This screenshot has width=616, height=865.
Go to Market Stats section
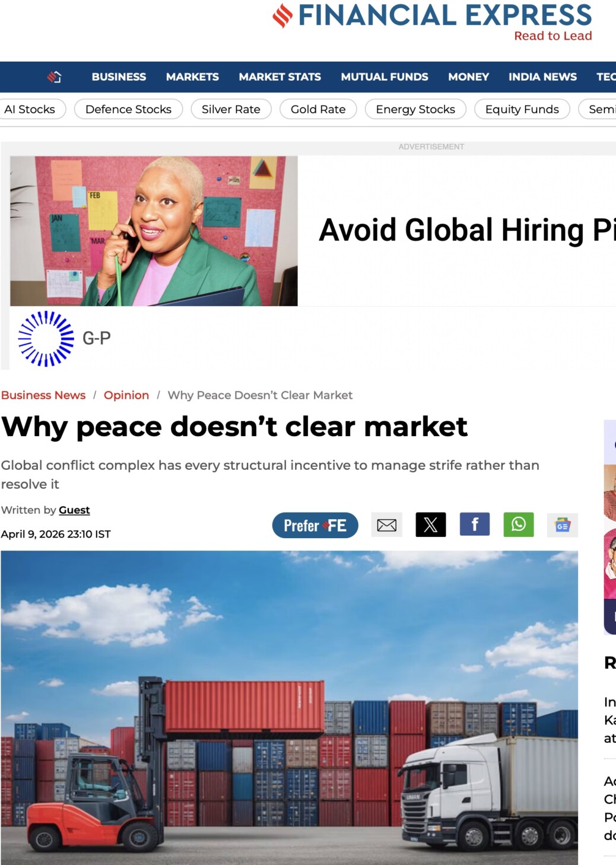(280, 77)
